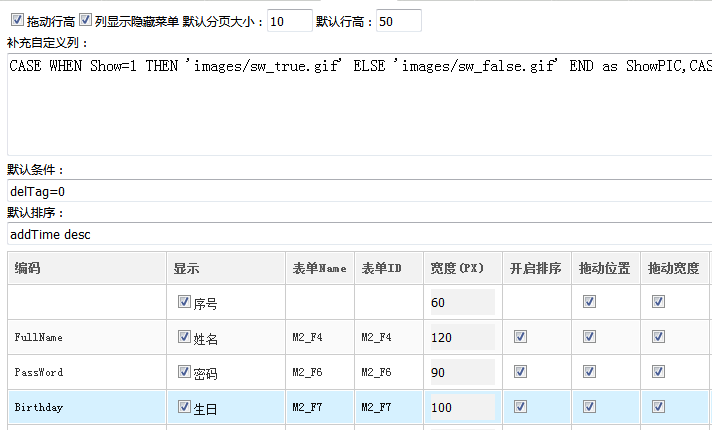Click the 默认排序 field with addTime desc

(359, 234)
